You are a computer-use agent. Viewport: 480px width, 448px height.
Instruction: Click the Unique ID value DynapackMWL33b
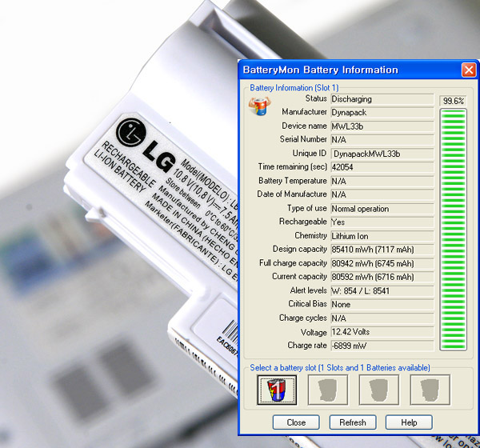(382, 154)
